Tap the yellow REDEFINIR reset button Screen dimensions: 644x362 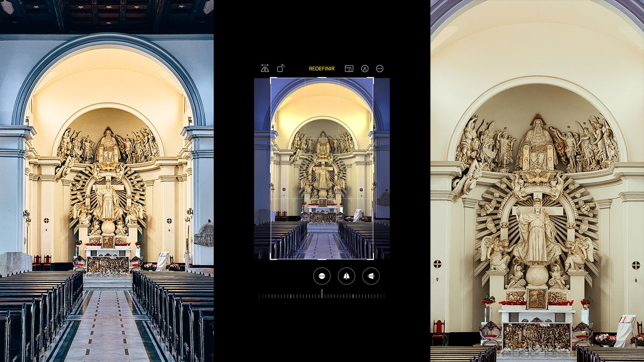pyautogui.click(x=322, y=69)
